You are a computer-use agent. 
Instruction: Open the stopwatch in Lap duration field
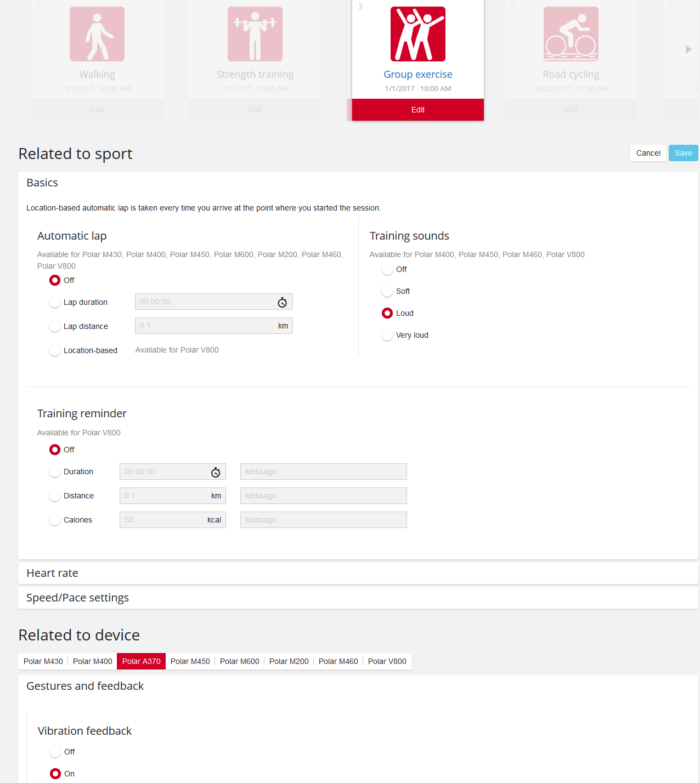(x=283, y=302)
